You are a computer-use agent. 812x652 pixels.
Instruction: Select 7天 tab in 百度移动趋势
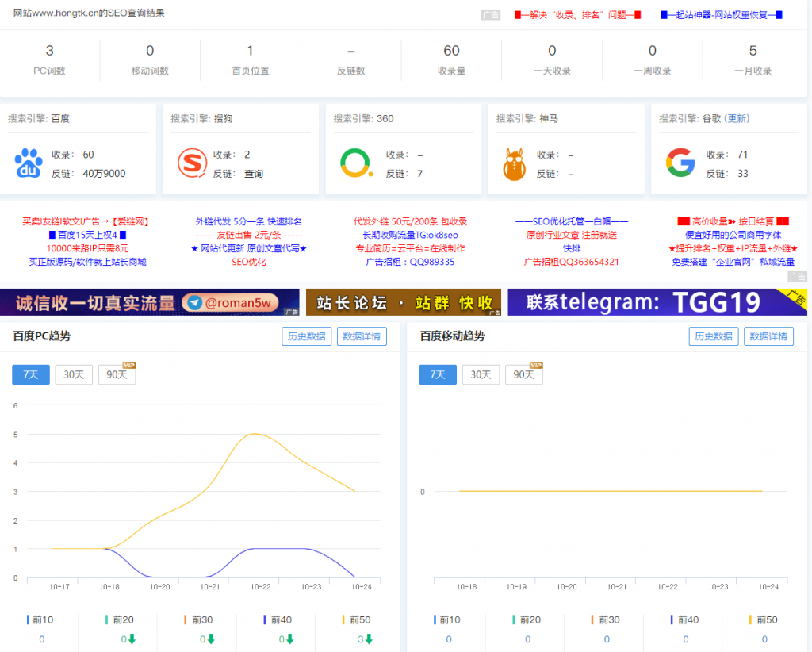[x=438, y=374]
